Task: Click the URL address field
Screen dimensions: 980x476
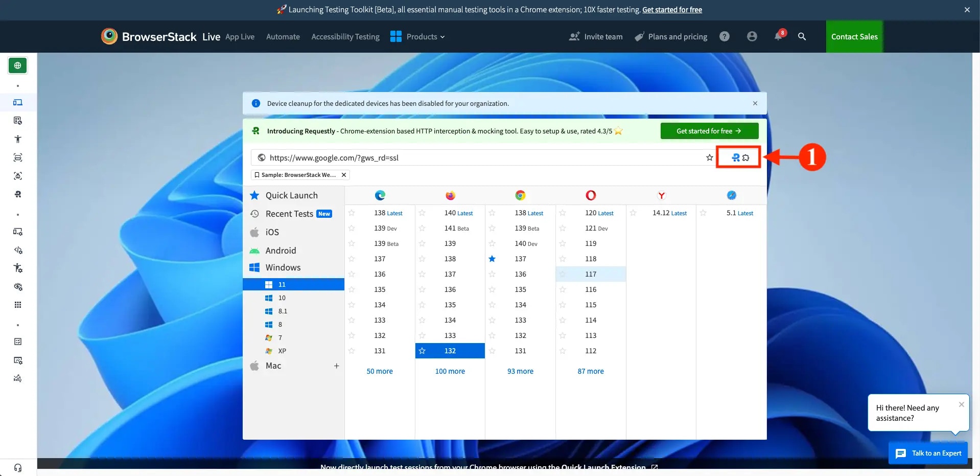Action: [x=483, y=157]
